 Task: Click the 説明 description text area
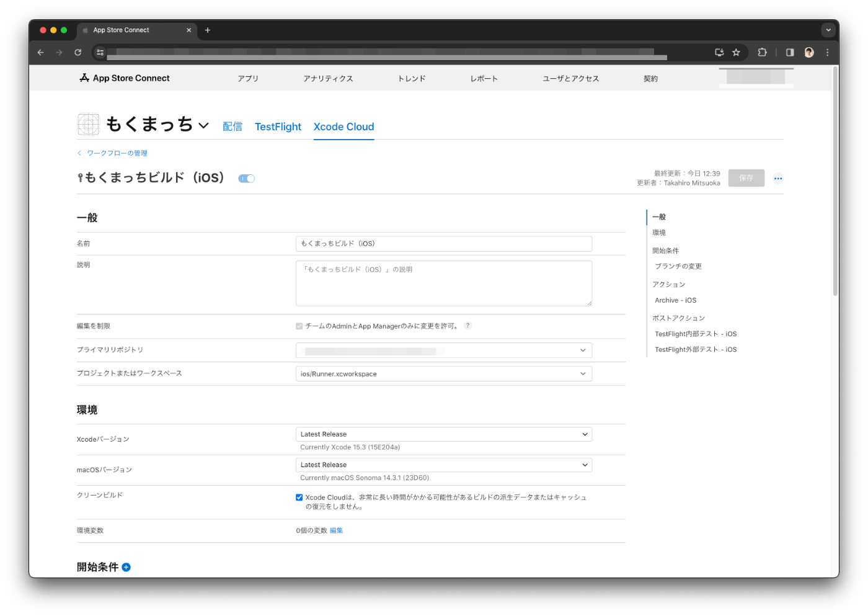[444, 283]
